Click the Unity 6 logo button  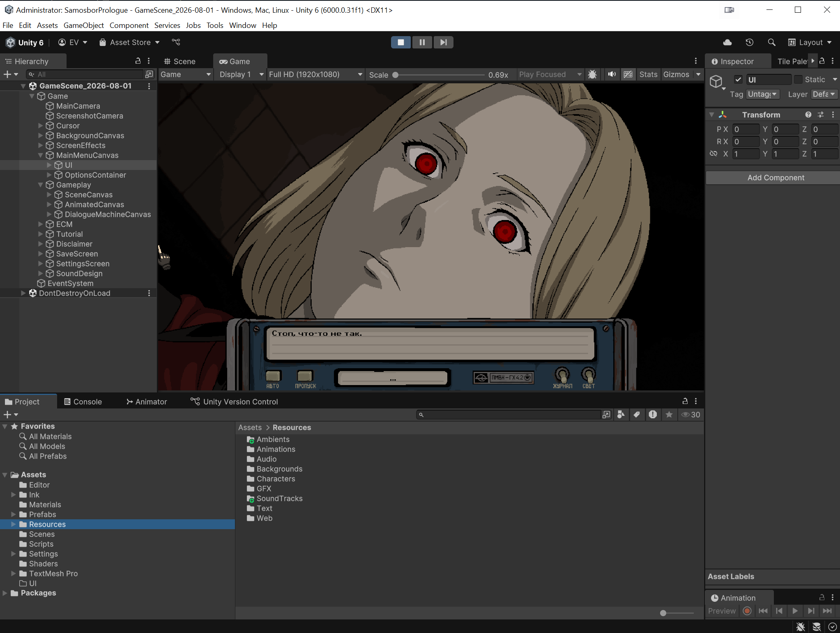[25, 42]
